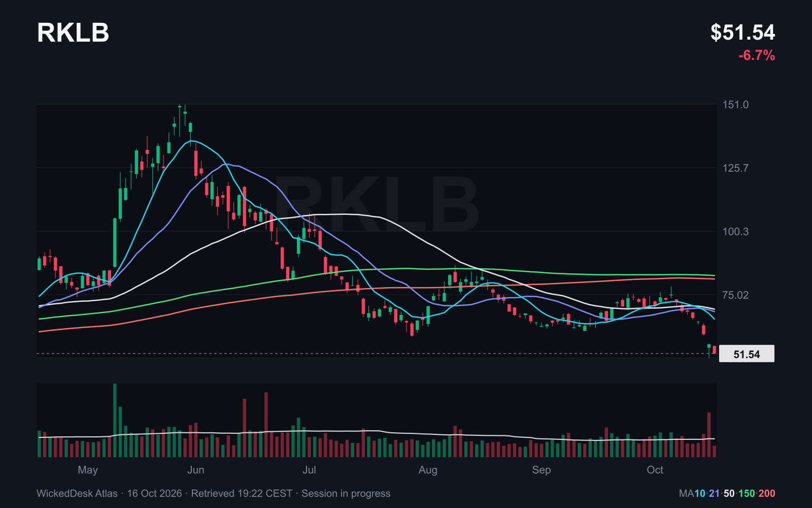Click the -6.7% change value

(x=757, y=55)
